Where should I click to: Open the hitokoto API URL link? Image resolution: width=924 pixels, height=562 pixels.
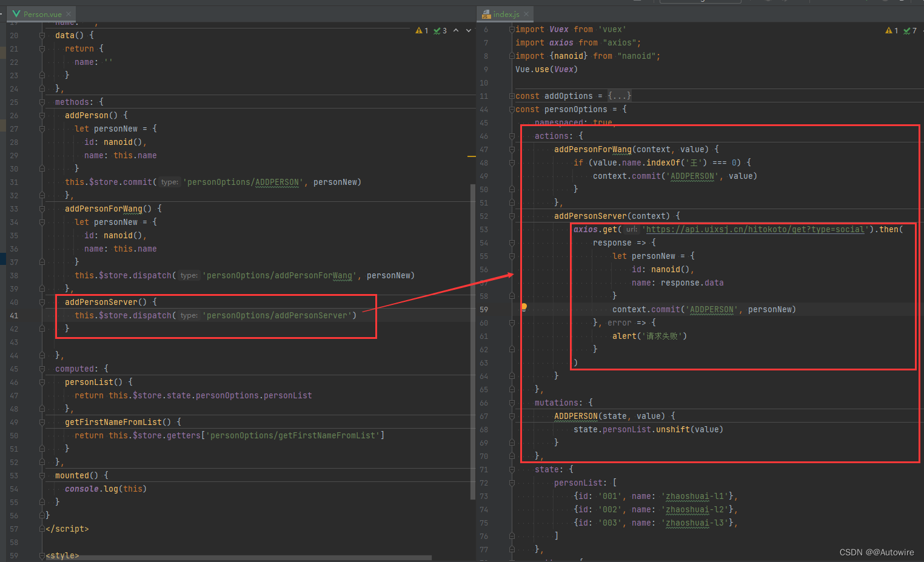pyautogui.click(x=755, y=229)
